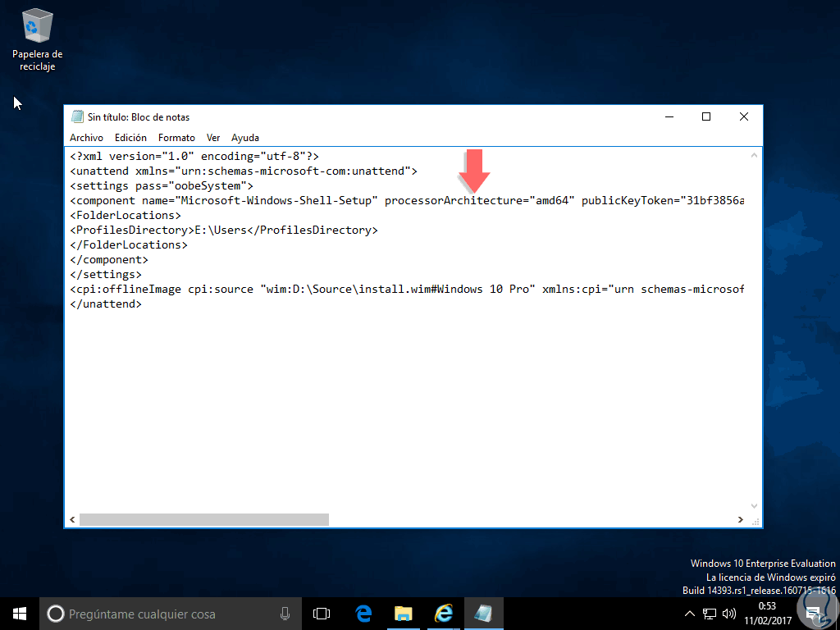Image resolution: width=840 pixels, height=630 pixels.
Task: Open the Edición menu
Action: click(x=130, y=138)
